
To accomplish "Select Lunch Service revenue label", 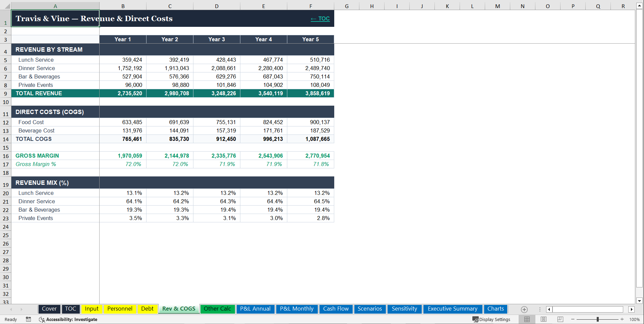I will tap(55, 60).
